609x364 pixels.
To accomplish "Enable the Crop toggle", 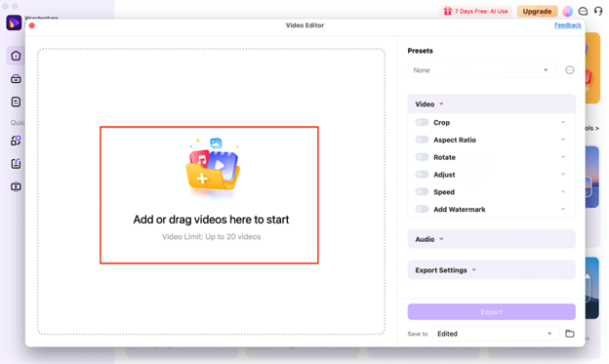I will (422, 122).
